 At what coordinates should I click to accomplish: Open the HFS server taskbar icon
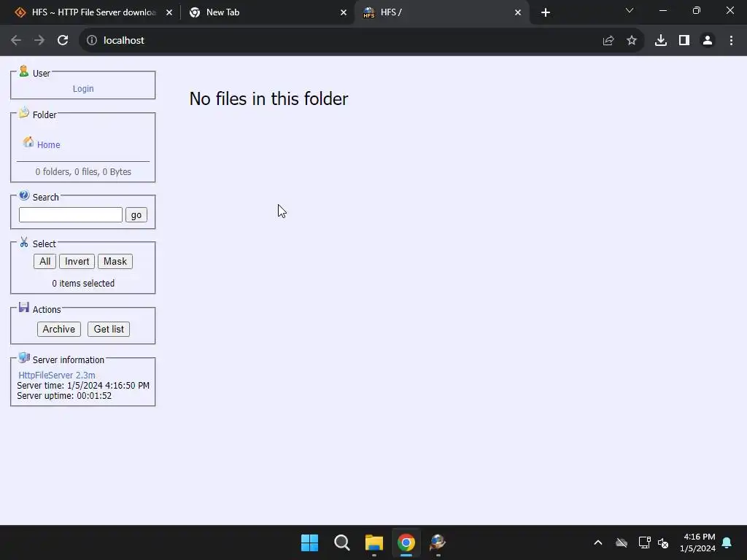click(x=438, y=542)
